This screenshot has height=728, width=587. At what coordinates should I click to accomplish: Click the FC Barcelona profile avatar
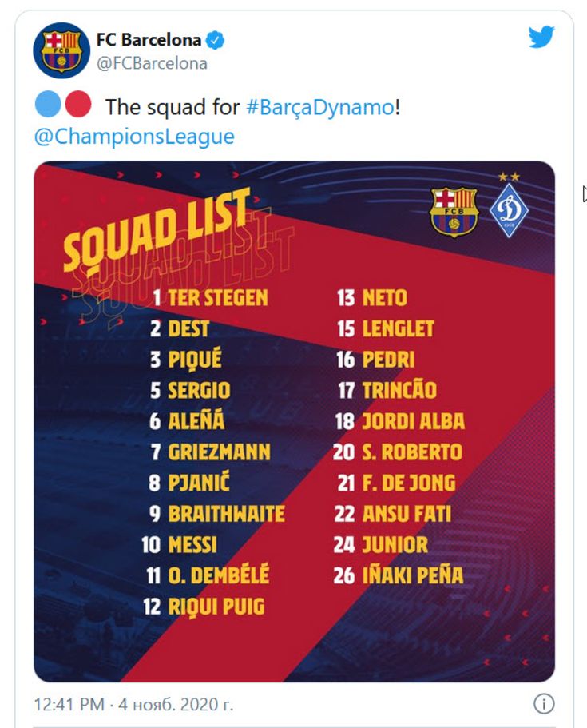click(61, 50)
